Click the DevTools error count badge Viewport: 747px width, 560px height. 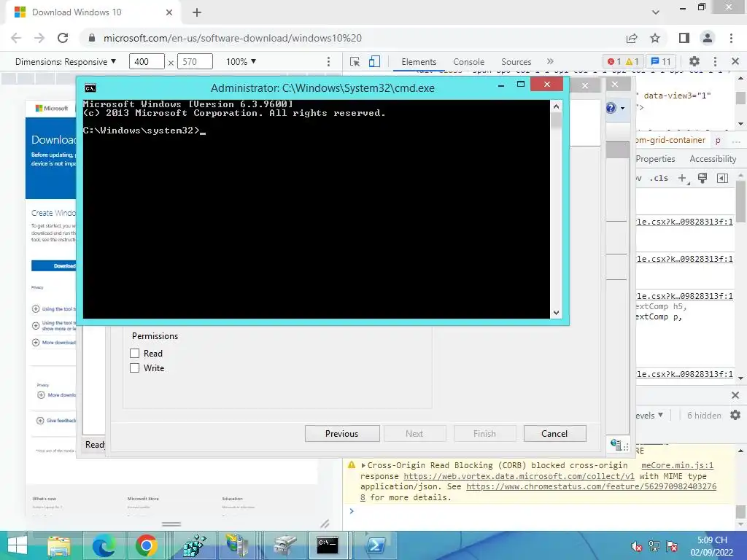point(614,61)
